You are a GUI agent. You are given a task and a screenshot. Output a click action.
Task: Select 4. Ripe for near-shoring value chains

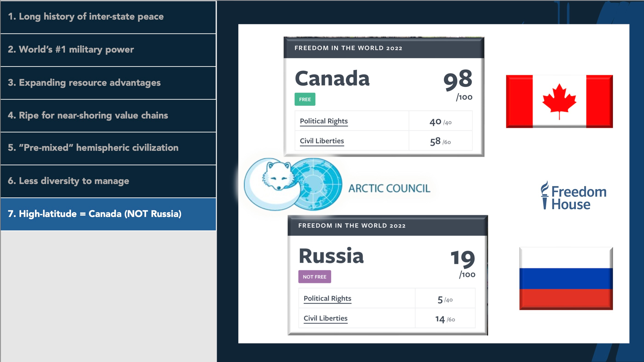point(108,116)
